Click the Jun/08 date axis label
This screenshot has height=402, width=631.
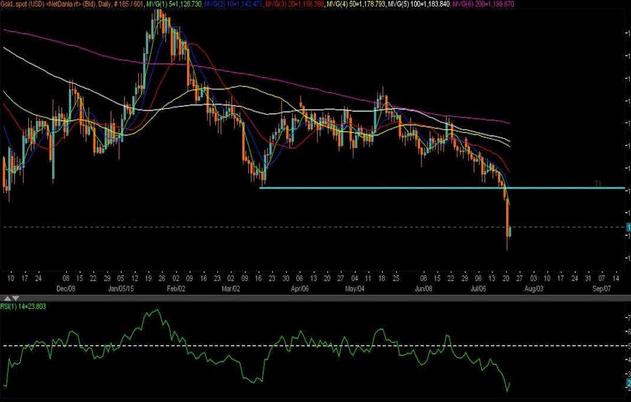click(427, 285)
